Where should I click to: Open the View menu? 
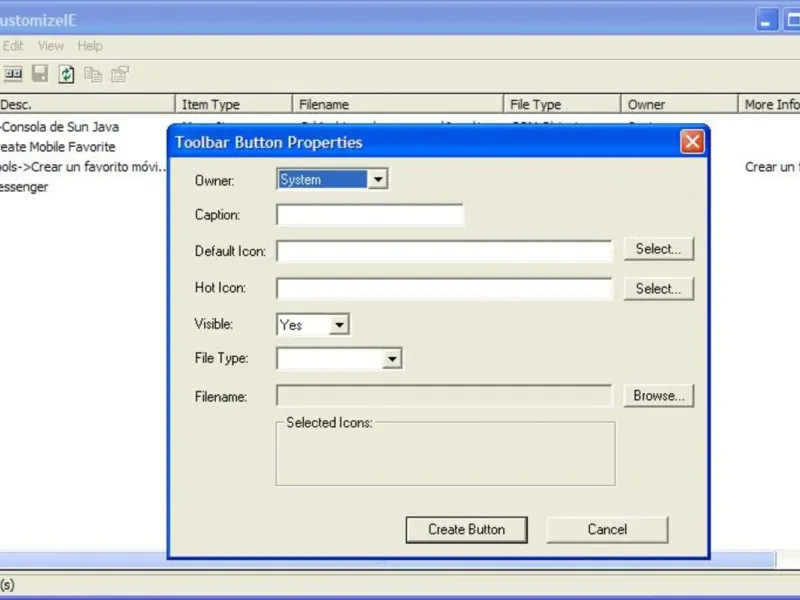[x=51, y=46]
